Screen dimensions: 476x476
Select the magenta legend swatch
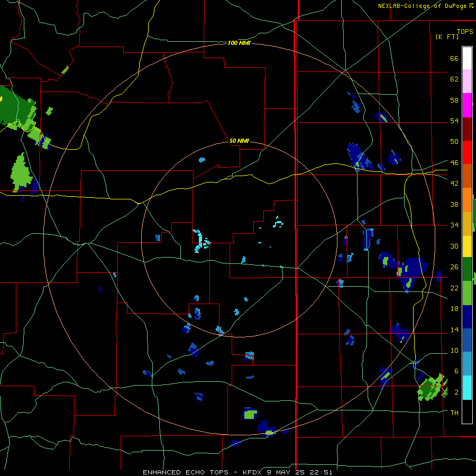[467, 105]
